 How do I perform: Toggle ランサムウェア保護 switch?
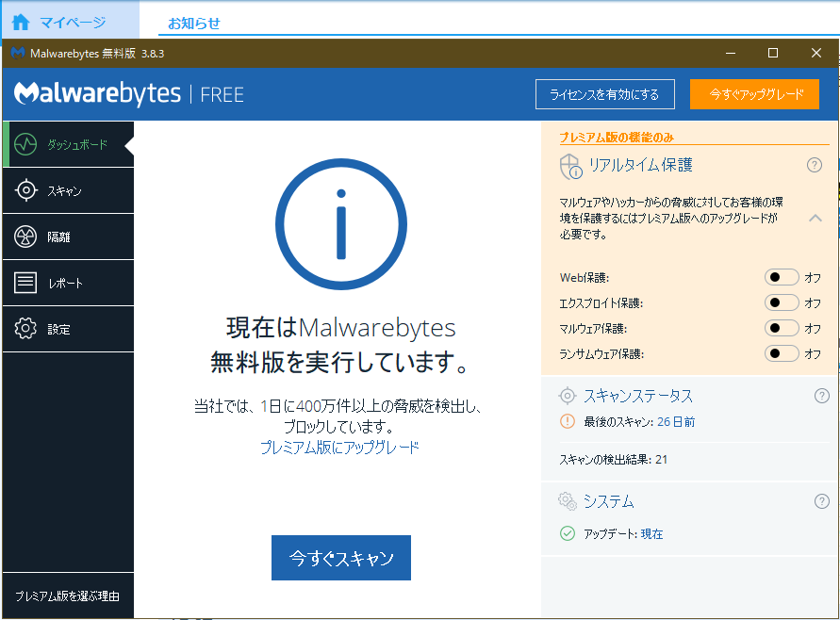pos(782,353)
